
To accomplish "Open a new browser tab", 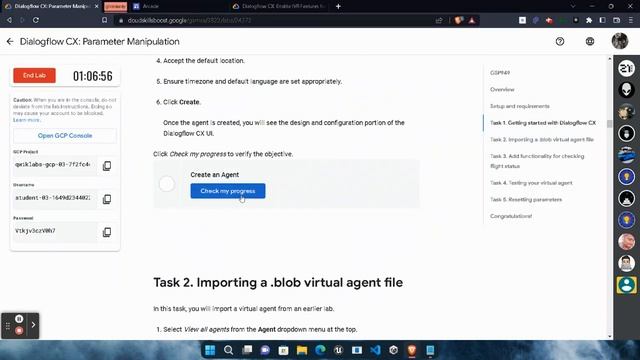I will coord(338,6).
